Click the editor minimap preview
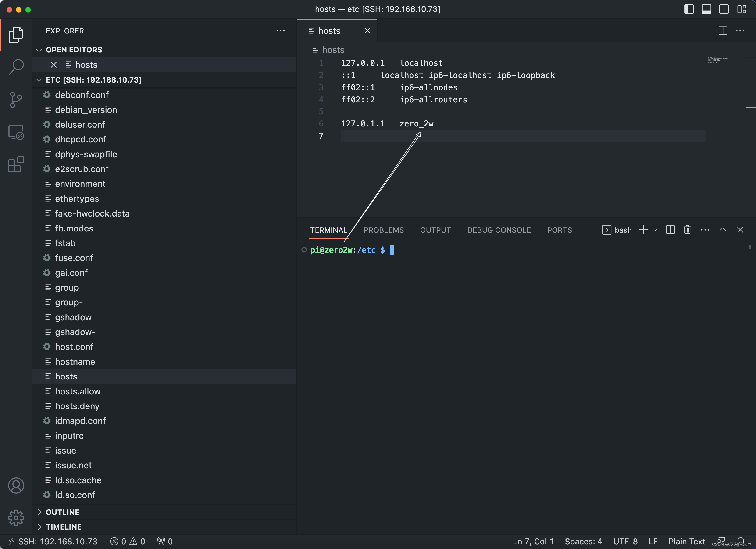Viewport: 756px width, 549px height. click(717, 60)
